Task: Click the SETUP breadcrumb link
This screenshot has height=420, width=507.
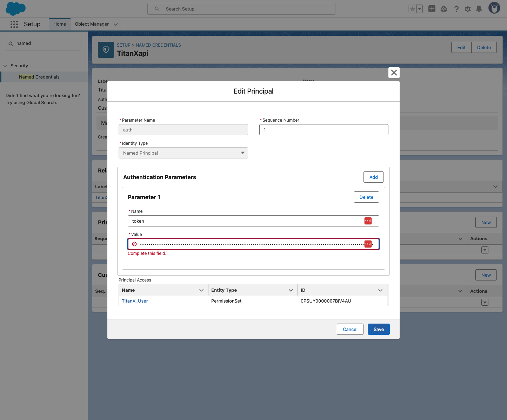Action: click(124, 45)
